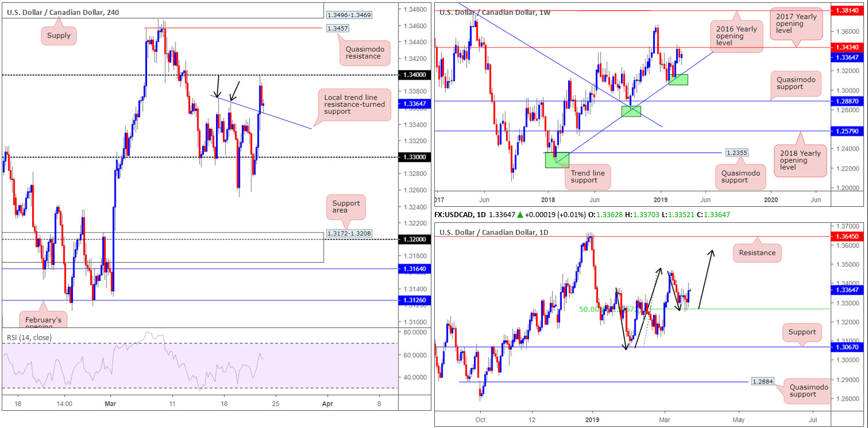Screen dimensions: 868x428
Task: Click the Support area callout
Action: pyautogui.click(x=346, y=207)
